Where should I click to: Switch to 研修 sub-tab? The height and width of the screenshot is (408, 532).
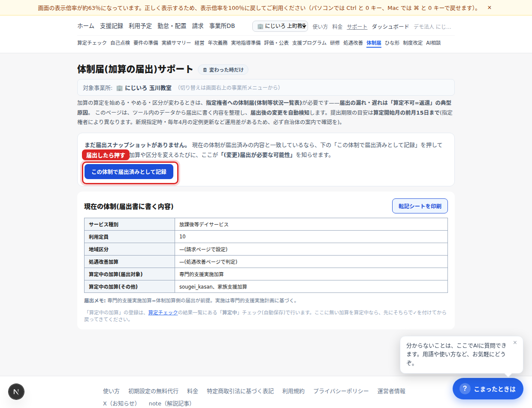[x=335, y=43]
